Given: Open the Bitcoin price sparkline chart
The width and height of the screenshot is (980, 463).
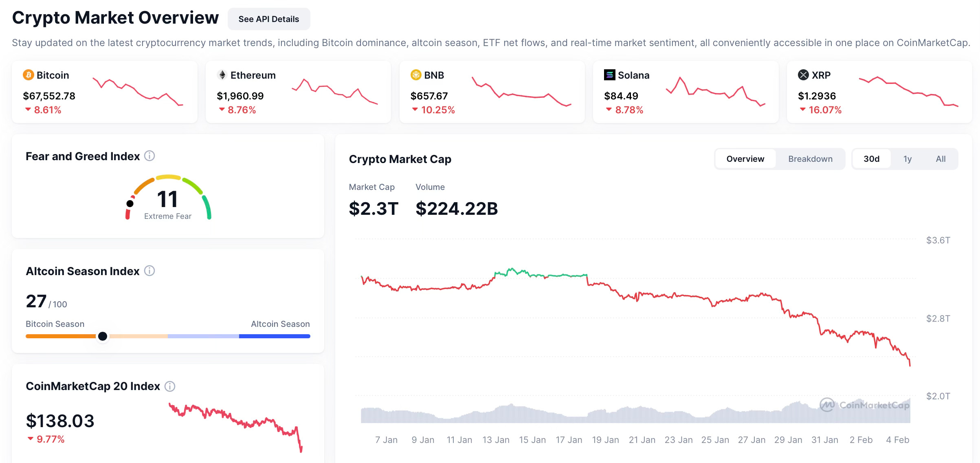Looking at the screenshot, I should pos(138,91).
